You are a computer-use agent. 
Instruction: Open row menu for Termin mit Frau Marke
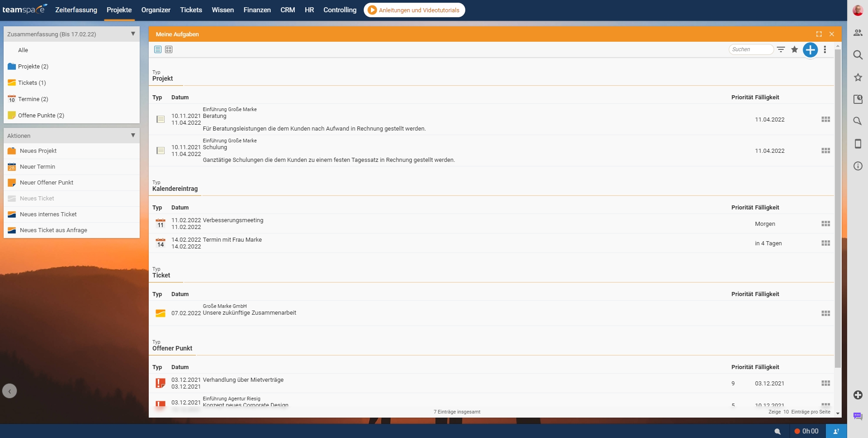[826, 243]
